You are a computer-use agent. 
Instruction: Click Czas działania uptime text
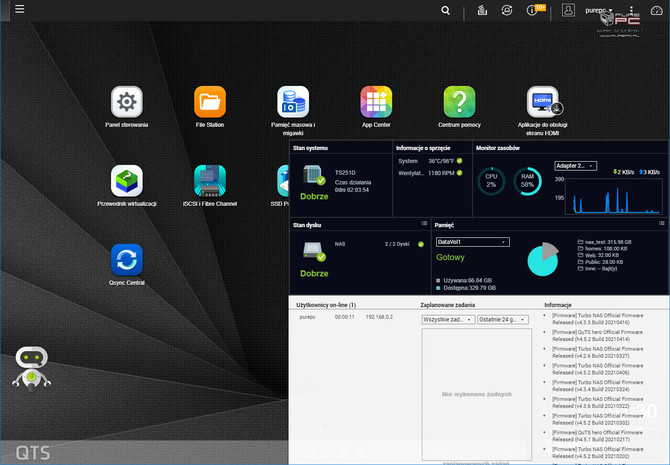[353, 182]
